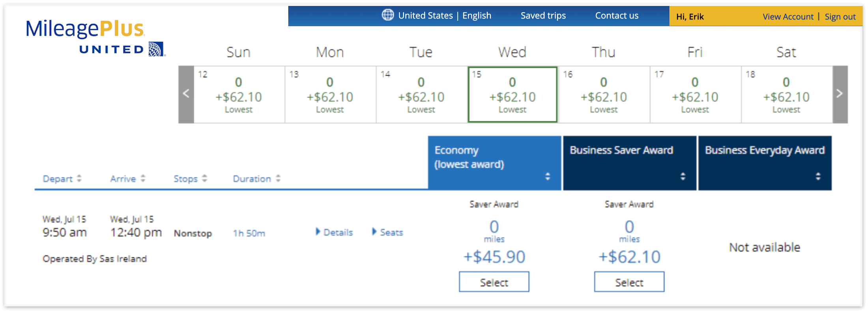
Task: Go to previous week with left arrow
Action: [186, 94]
